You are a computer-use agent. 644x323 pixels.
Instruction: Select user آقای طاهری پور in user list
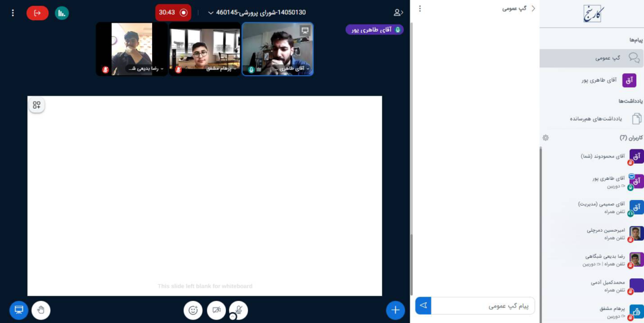click(x=594, y=182)
